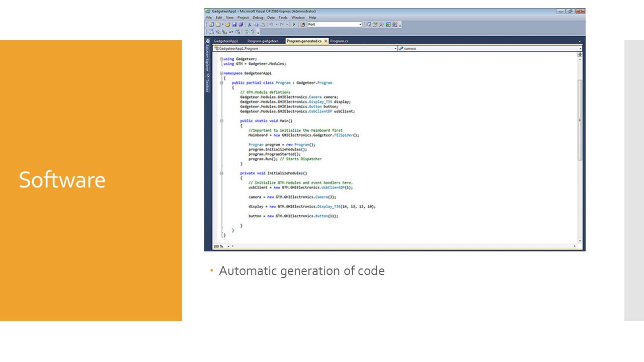Screen dimensions: 644x362
Task: Open the Help menu
Action: point(312,18)
